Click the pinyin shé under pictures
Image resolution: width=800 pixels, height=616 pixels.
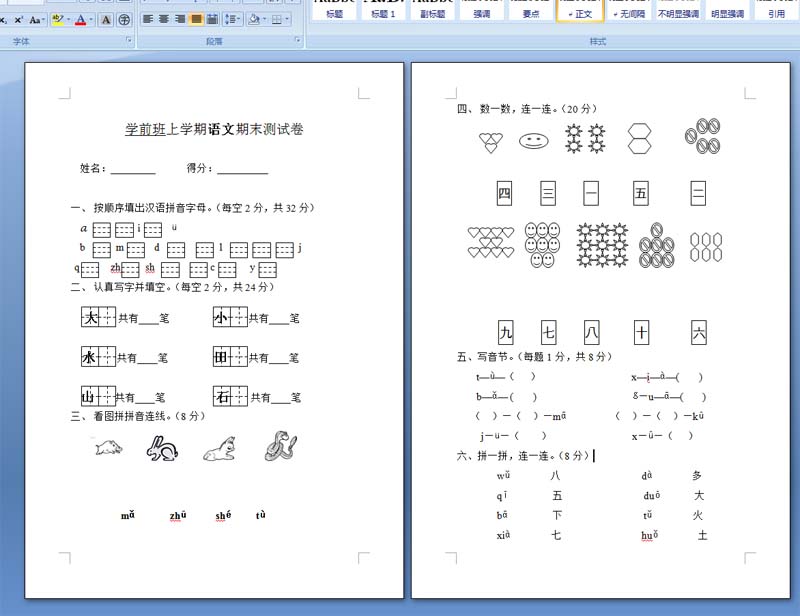click(x=223, y=515)
